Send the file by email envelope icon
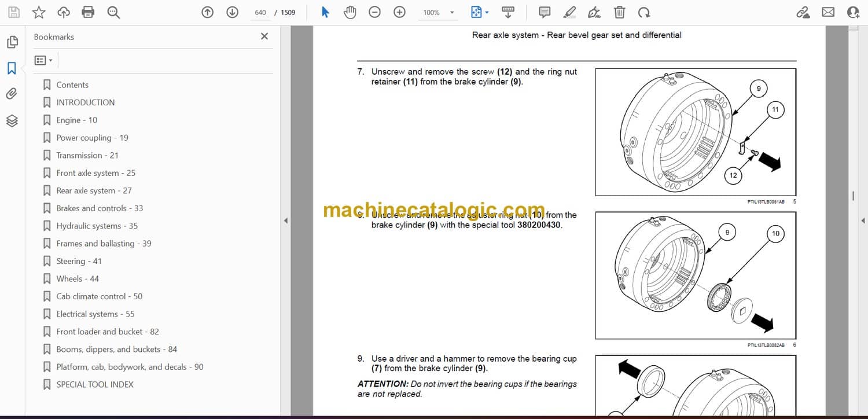 tap(828, 12)
